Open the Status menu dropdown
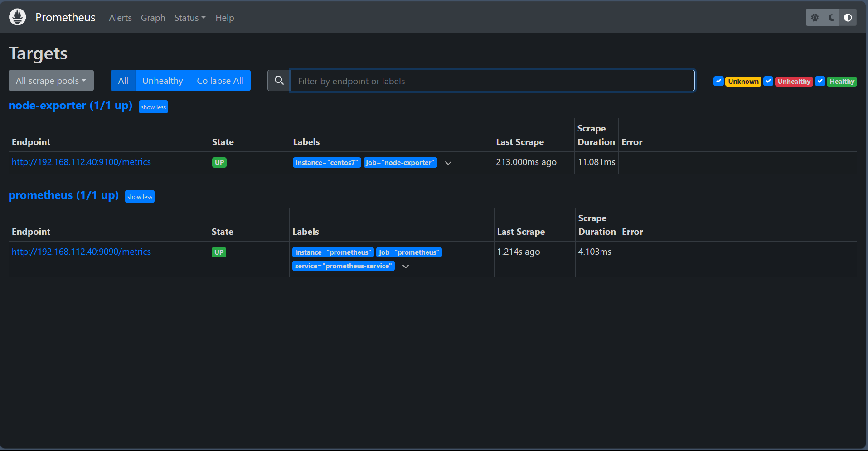868x451 pixels. 190,18
